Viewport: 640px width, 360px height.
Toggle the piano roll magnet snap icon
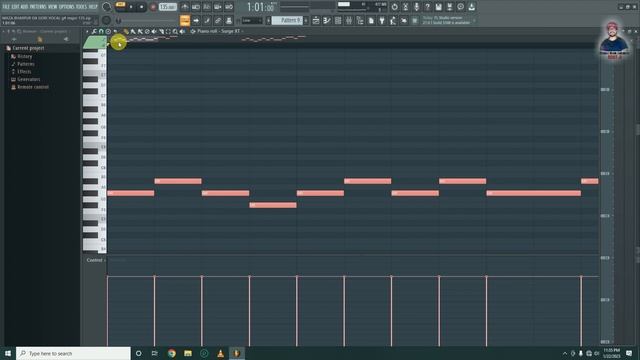(101, 31)
